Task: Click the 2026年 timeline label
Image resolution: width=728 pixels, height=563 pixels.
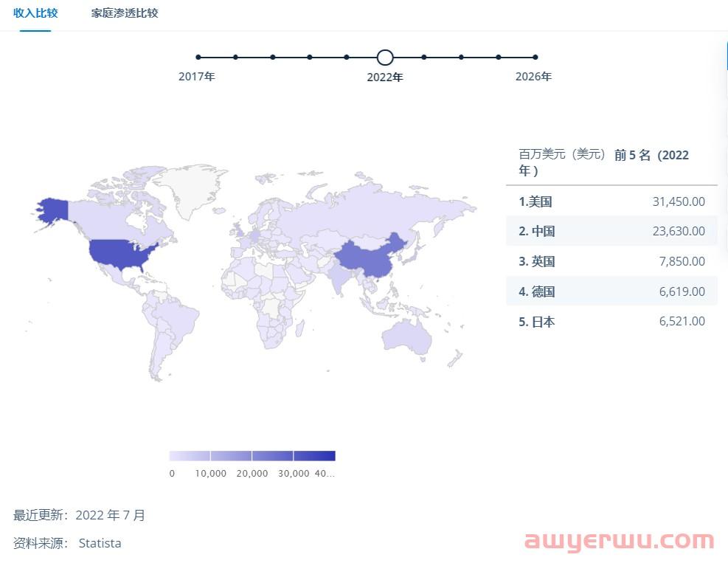Action: tap(533, 77)
